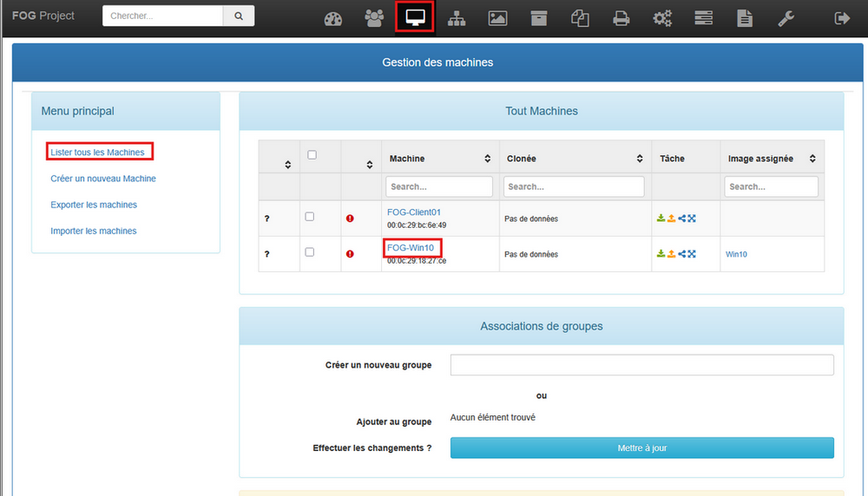Tick the checkbox for FOG-Client01 row
868x496 pixels.
pos(310,217)
